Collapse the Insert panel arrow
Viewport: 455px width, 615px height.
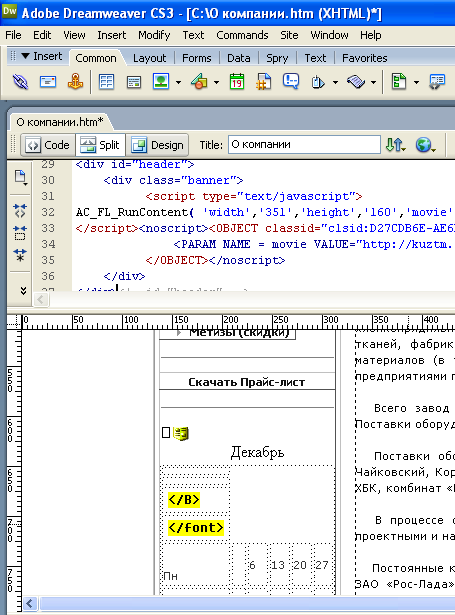coord(25,56)
